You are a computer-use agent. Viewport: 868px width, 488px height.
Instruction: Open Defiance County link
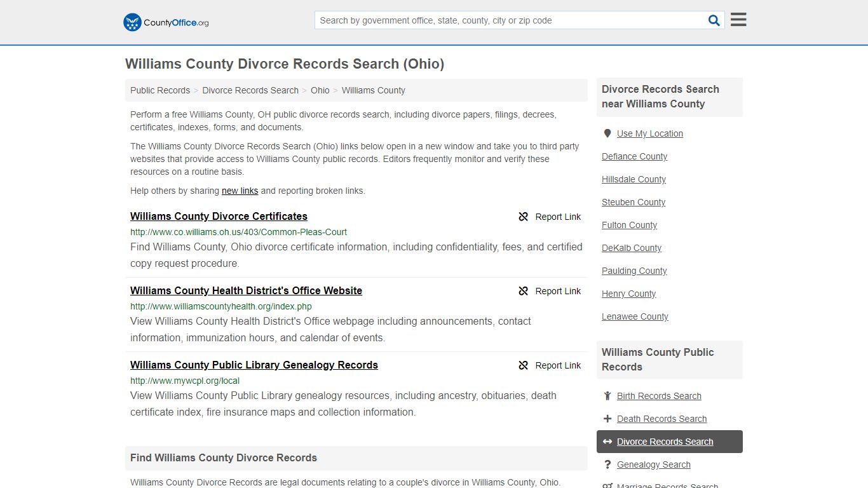634,156
